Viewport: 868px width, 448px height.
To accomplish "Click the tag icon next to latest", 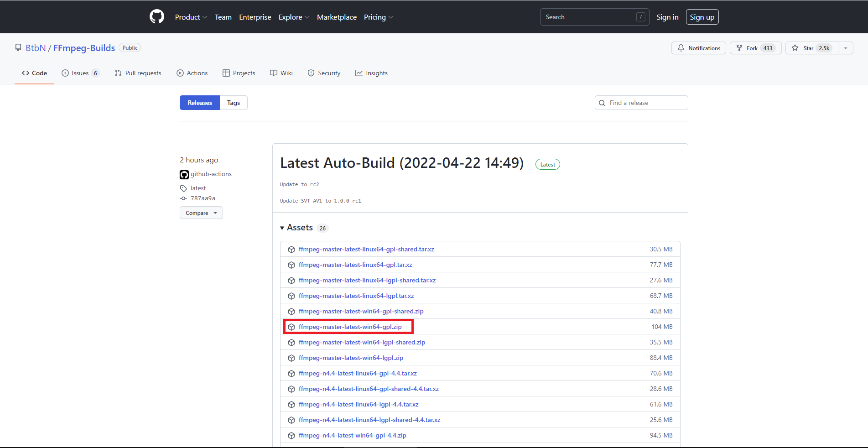I will pyautogui.click(x=183, y=188).
